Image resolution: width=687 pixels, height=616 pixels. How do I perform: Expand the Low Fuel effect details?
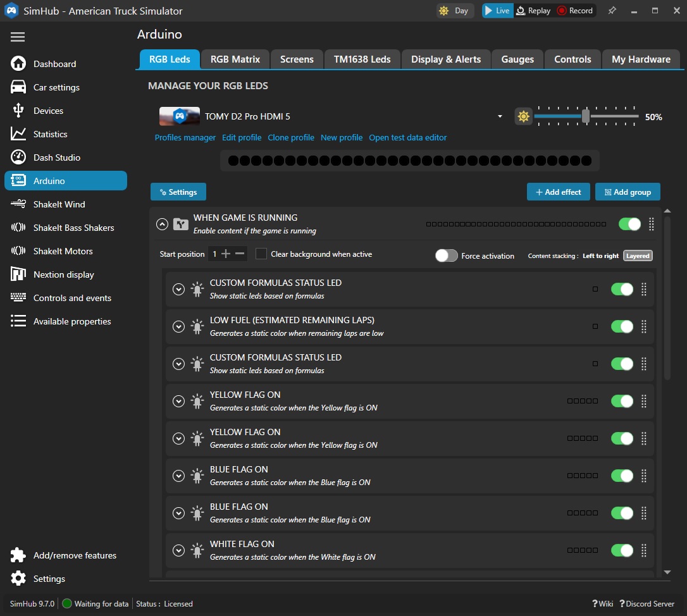pyautogui.click(x=179, y=326)
